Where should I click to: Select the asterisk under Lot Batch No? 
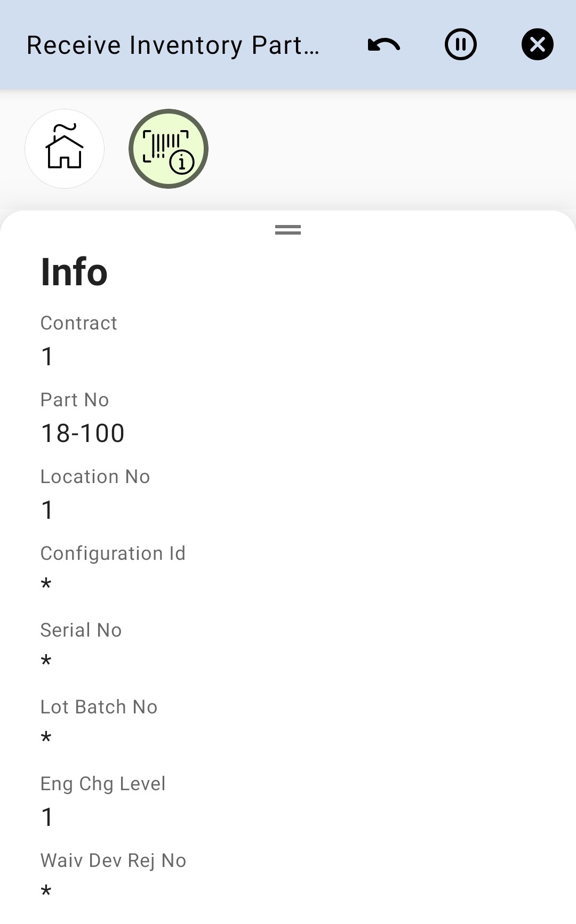[x=46, y=738]
